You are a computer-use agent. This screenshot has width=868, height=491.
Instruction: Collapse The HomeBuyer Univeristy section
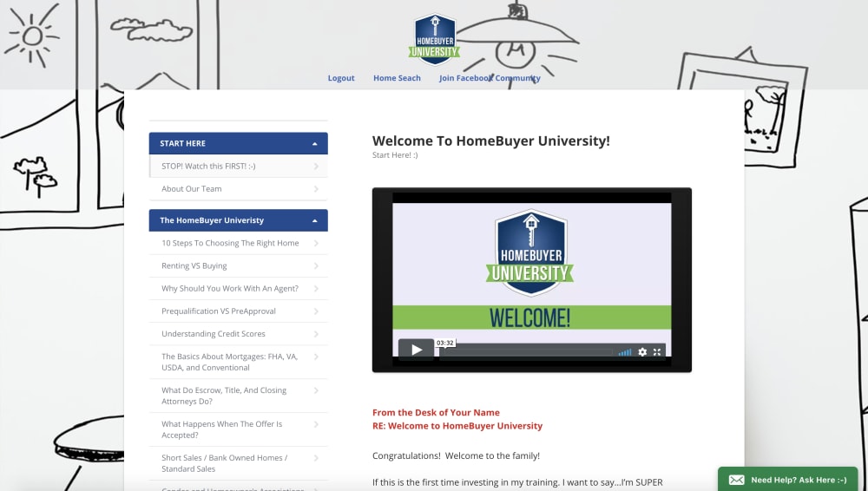pyautogui.click(x=238, y=220)
